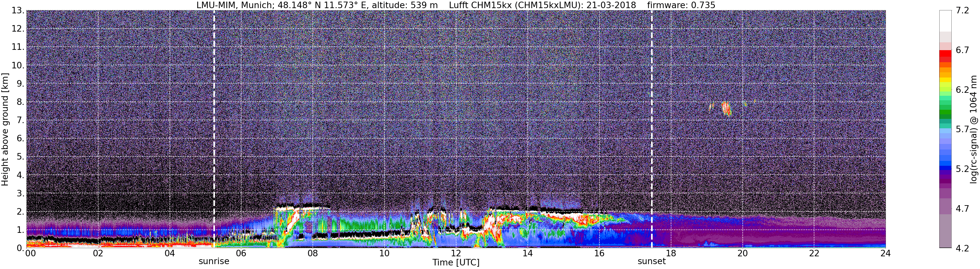Click the 'sunrise' label below axis
Image resolution: width=980 pixels, height=269 pixels.
pos(214,262)
